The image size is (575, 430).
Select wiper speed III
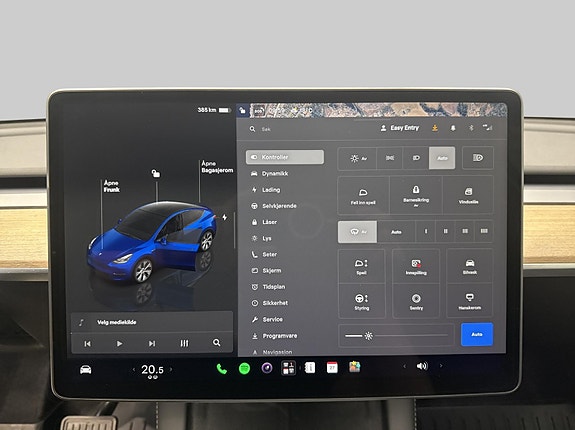tap(465, 231)
